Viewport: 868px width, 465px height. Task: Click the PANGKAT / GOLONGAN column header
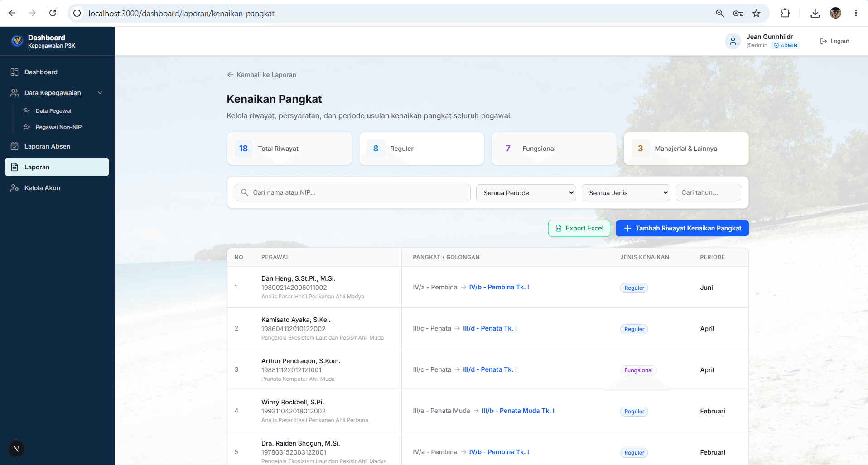pos(446,257)
